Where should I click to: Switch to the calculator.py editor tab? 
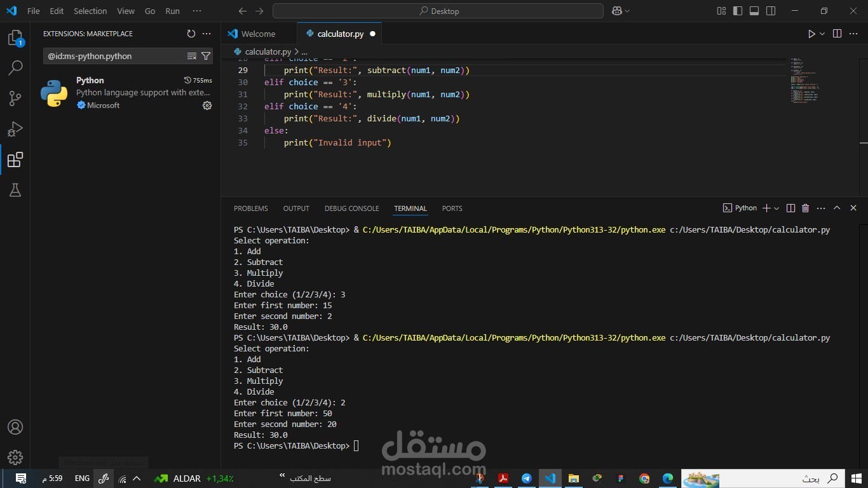tap(341, 34)
